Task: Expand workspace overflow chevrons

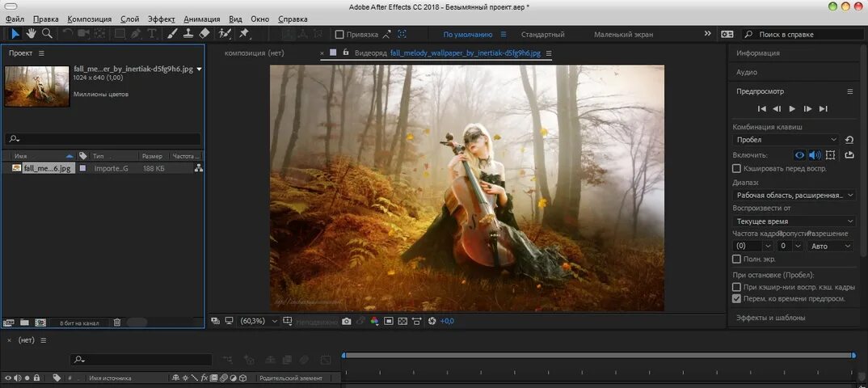Action: tap(707, 33)
